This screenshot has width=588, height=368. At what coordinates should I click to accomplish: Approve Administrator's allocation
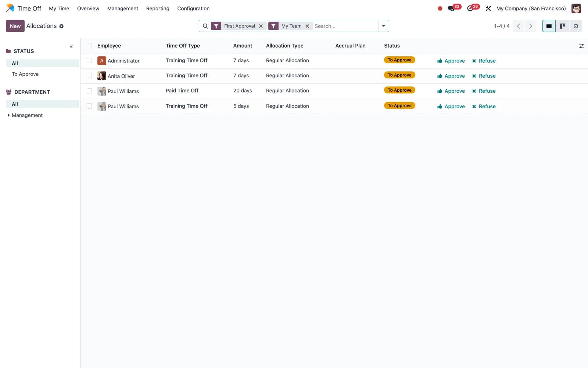click(451, 61)
